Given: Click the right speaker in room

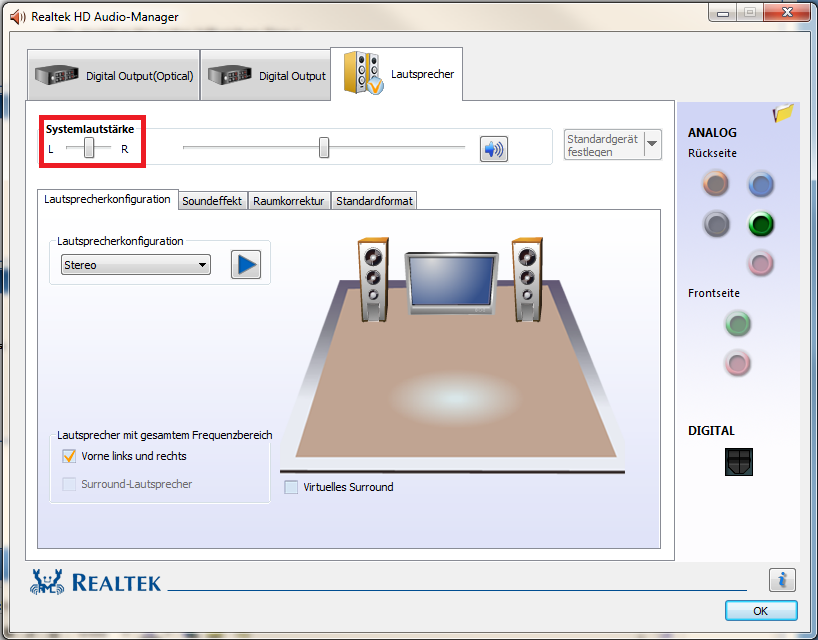Looking at the screenshot, I should (x=527, y=279).
